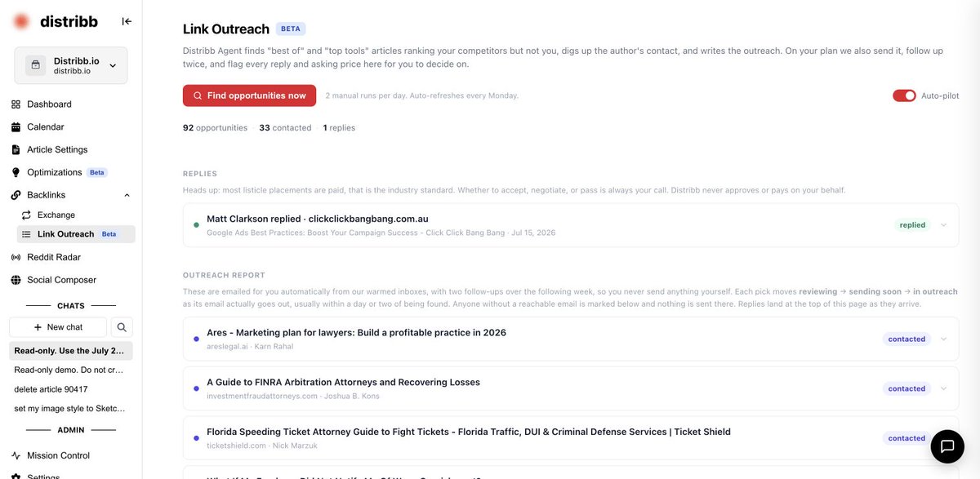Click the Find opportunities now button
980x479 pixels.
click(x=249, y=95)
